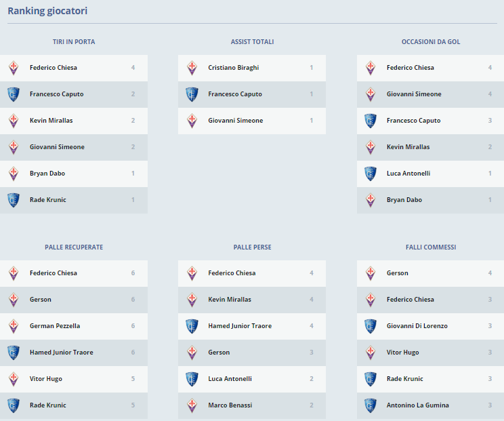Click Francesco Caputo's Empoli crest under Assist Totali
504x421 pixels.
point(192,94)
